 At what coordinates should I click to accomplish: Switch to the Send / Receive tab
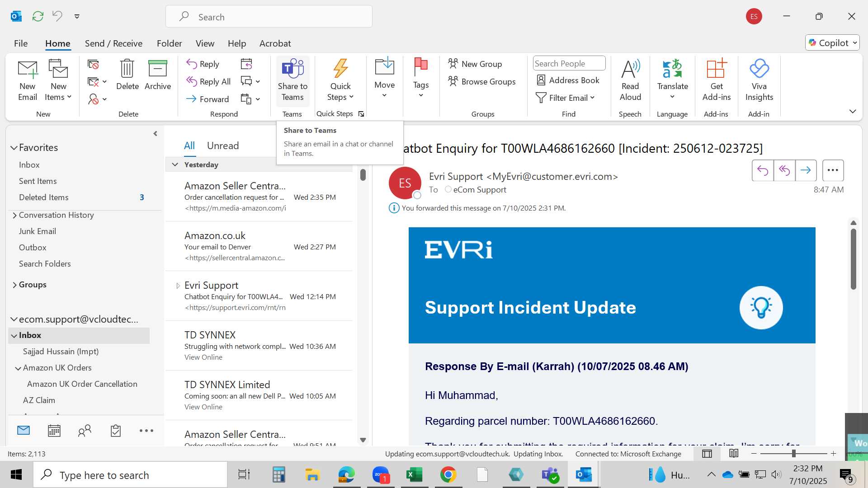[x=113, y=43]
